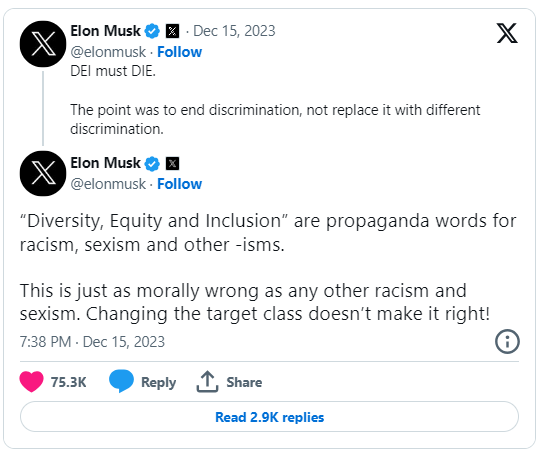
Task: Click the blue reply speech bubble icon
Action: click(121, 381)
